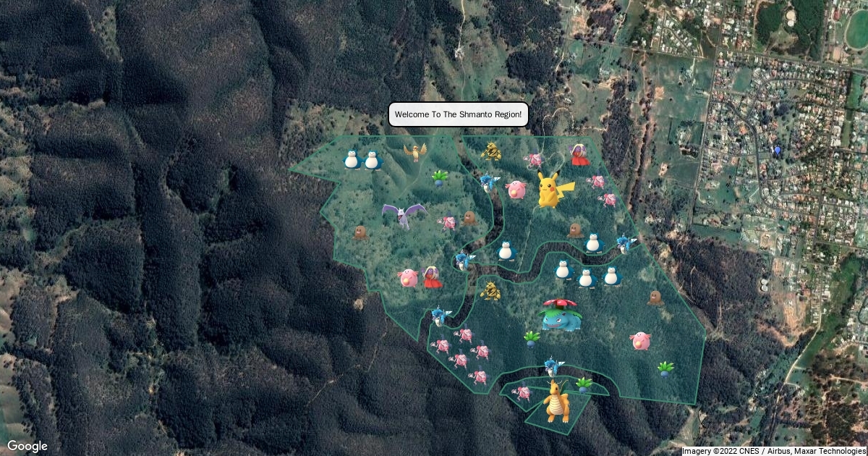Click the Chansey left of Pikachu
Image resolution: width=868 pixels, height=456 pixels.
(x=515, y=190)
